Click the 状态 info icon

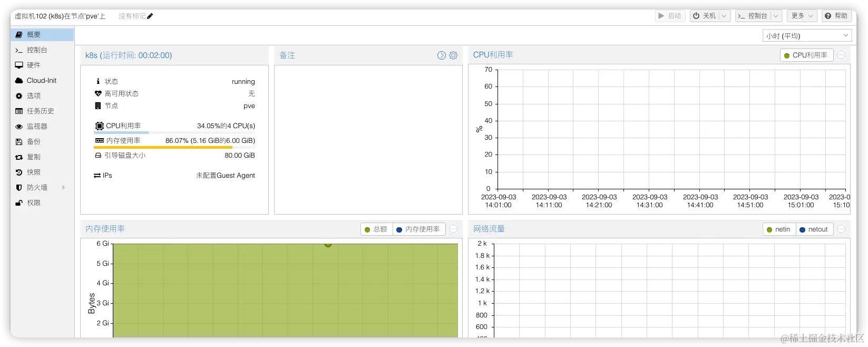[98, 81]
